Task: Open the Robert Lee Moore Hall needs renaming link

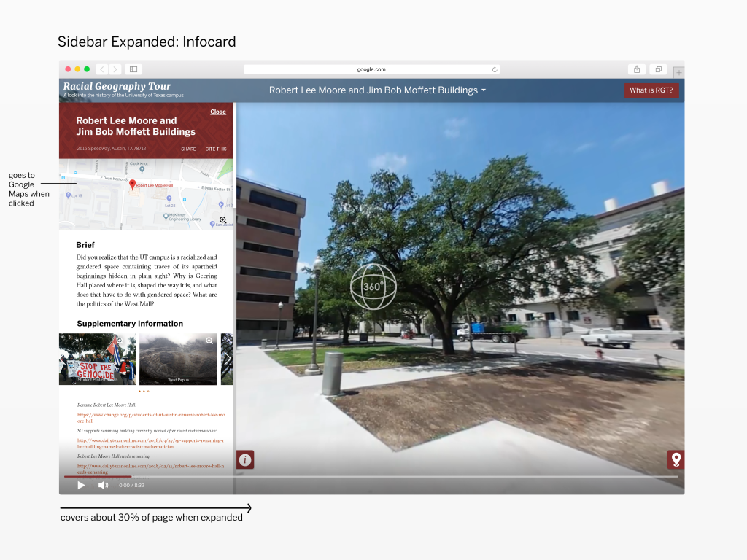Action: click(x=150, y=469)
